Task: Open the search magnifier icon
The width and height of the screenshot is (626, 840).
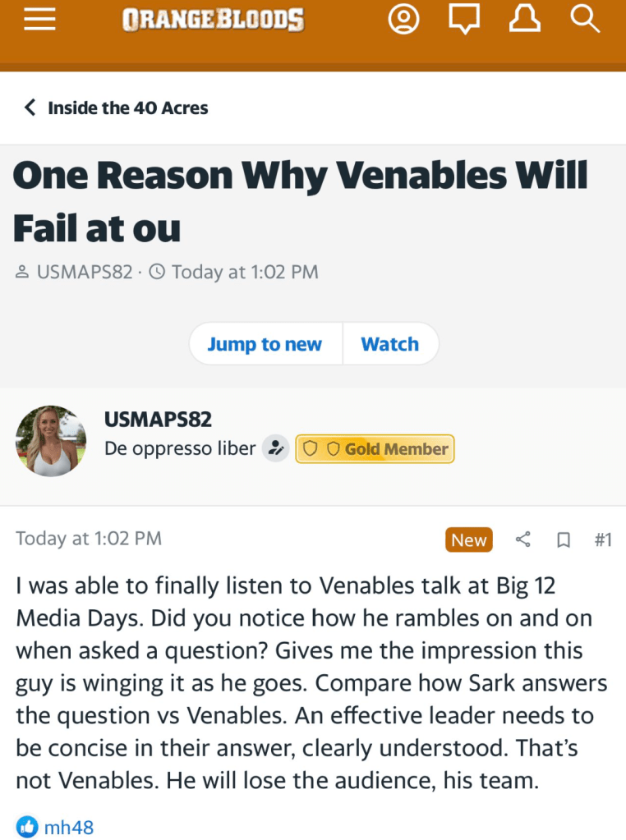Action: point(585,20)
